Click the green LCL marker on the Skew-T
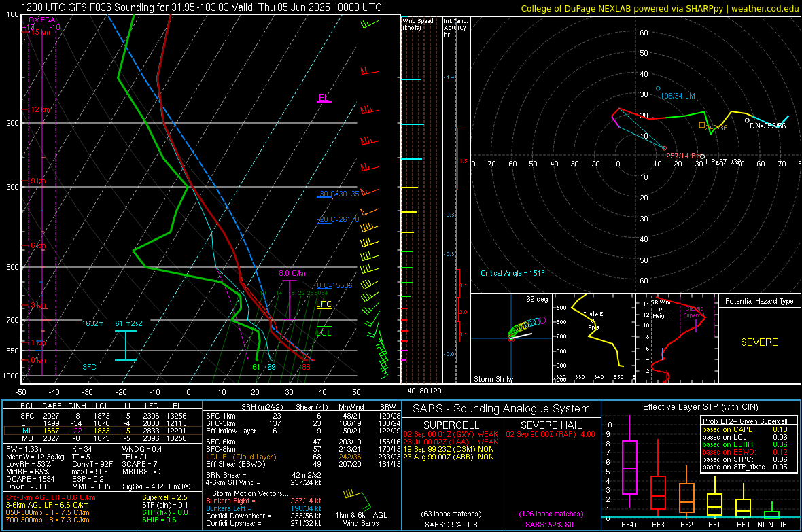The image size is (802, 532). coord(324,332)
